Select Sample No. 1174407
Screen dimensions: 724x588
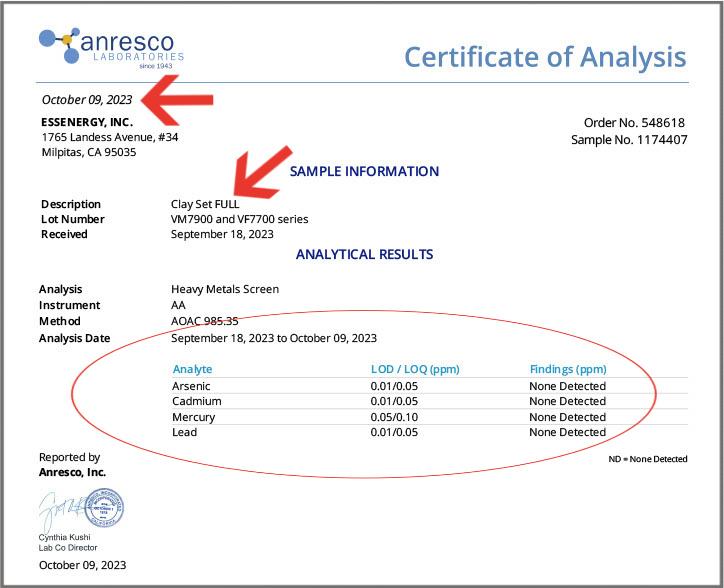629,139
